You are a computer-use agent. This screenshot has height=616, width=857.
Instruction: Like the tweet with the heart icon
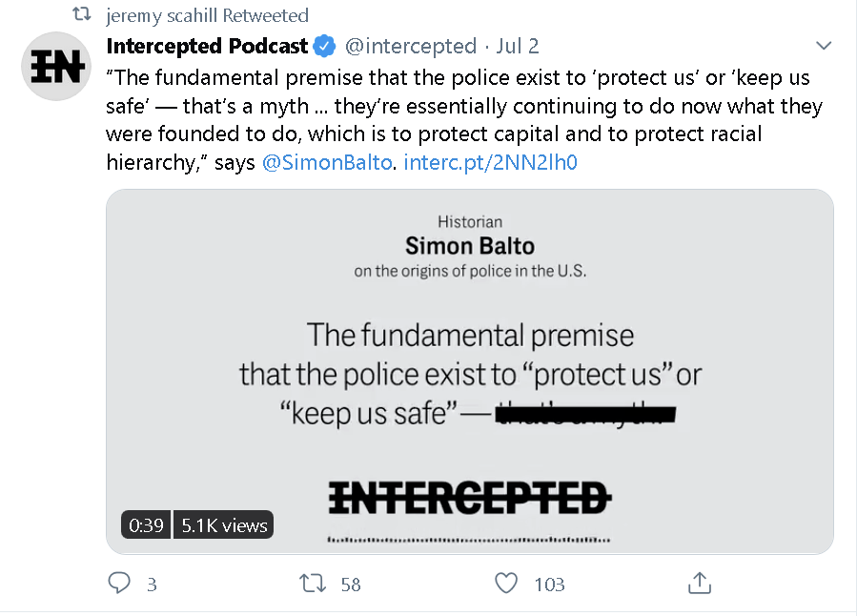pos(506,583)
